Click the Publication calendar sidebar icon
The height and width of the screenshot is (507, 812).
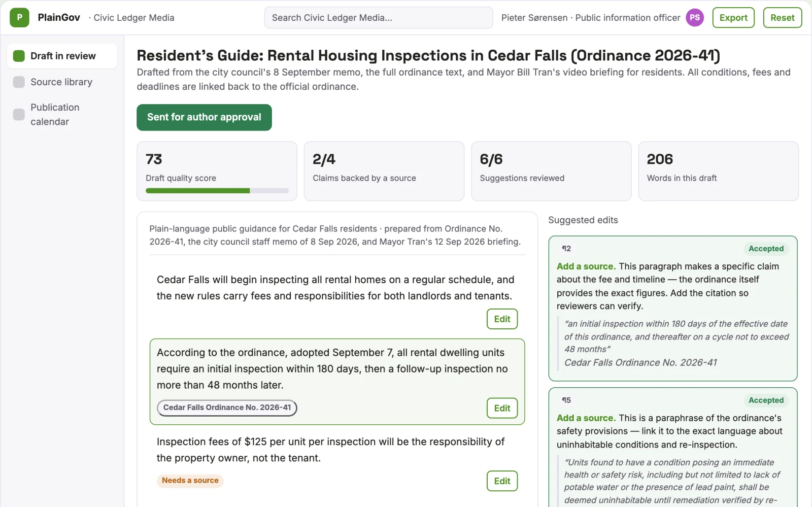coord(19,115)
